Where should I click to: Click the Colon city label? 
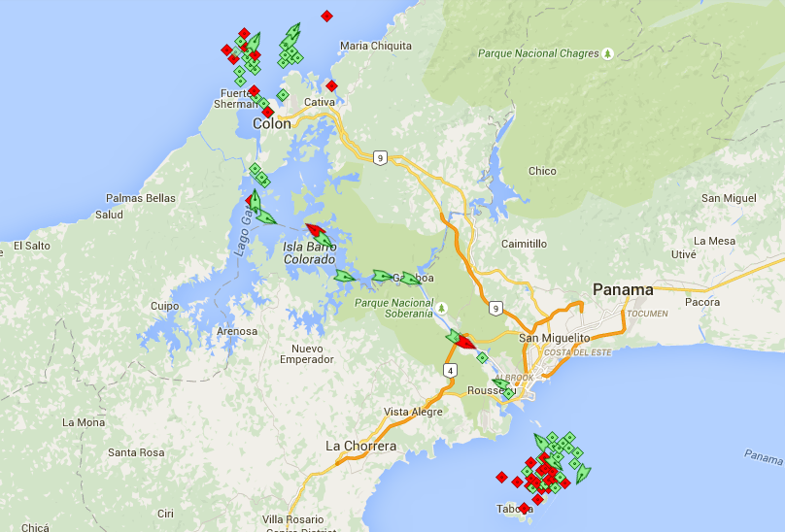pos(272,124)
